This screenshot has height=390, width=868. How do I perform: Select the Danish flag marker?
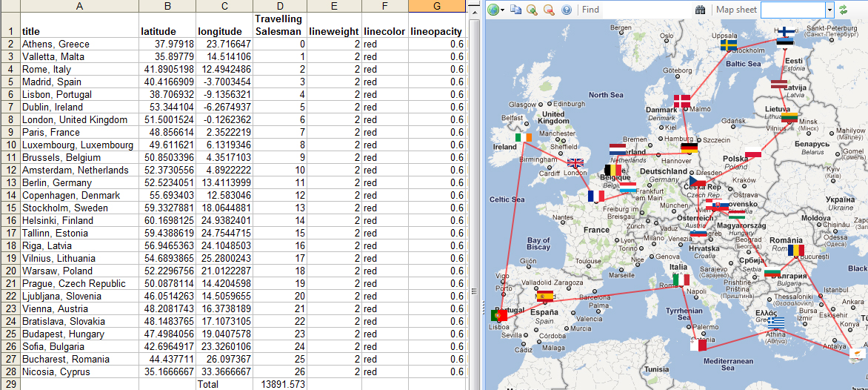682,100
